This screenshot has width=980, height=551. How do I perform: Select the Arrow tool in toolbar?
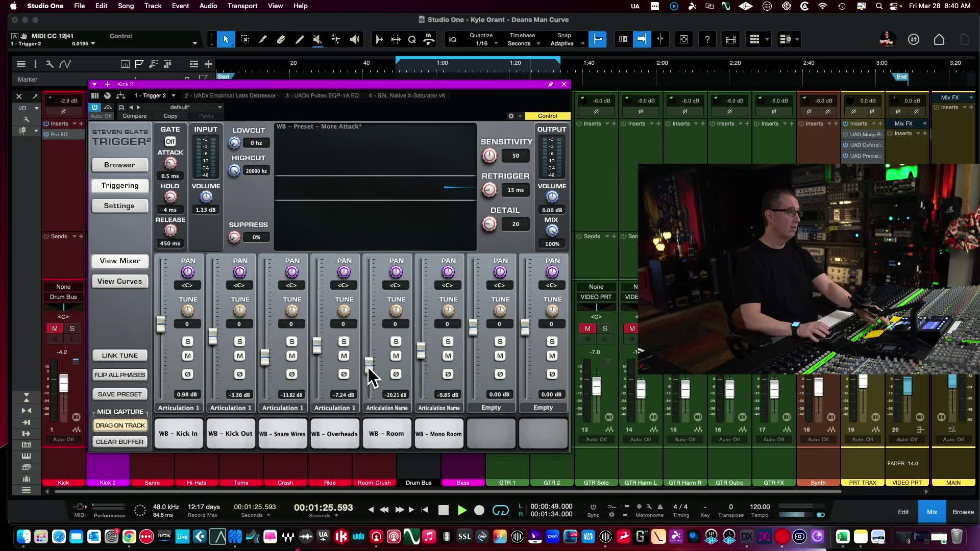[x=226, y=39]
